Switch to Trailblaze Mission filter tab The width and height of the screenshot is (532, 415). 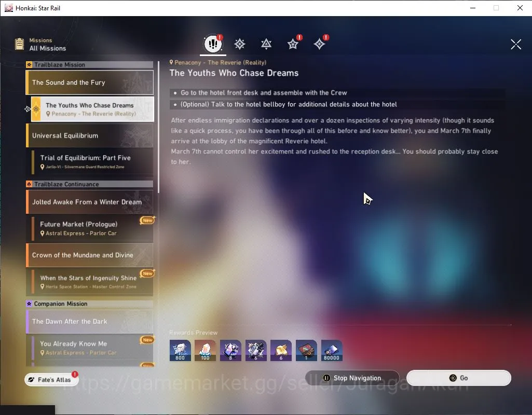[240, 44]
